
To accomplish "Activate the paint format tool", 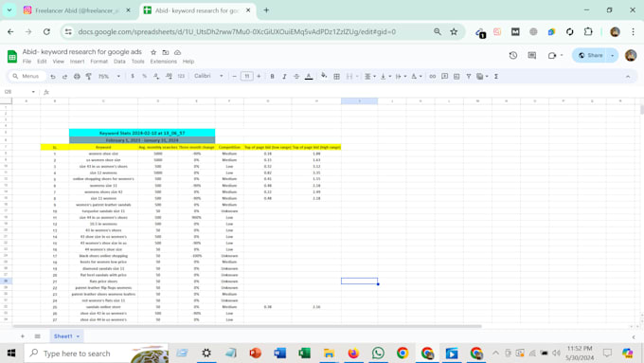I will click(x=89, y=77).
